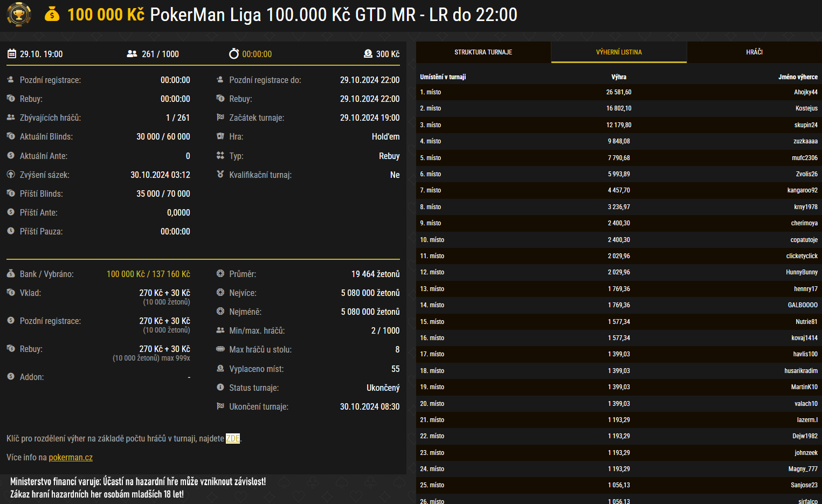
Task: Click the info icon beside Status turnaje
Action: (220, 387)
